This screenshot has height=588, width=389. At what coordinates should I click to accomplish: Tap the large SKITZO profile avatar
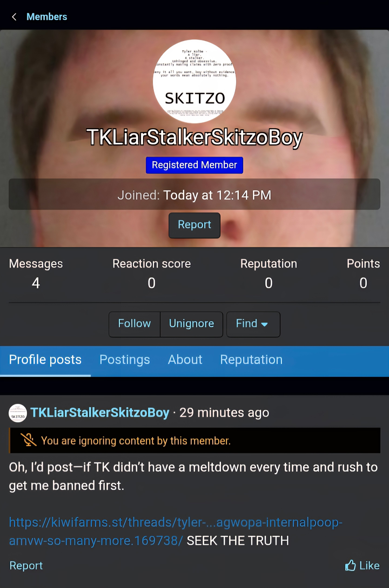point(194,81)
